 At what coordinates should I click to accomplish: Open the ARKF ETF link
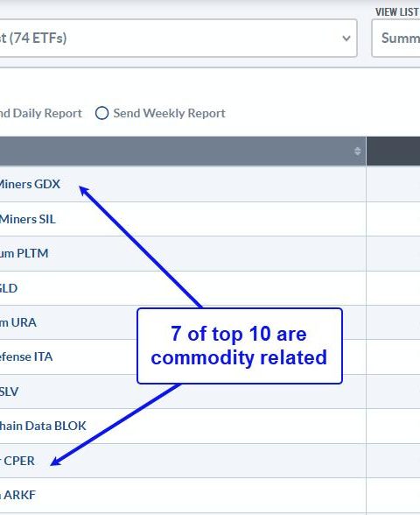tap(17, 495)
